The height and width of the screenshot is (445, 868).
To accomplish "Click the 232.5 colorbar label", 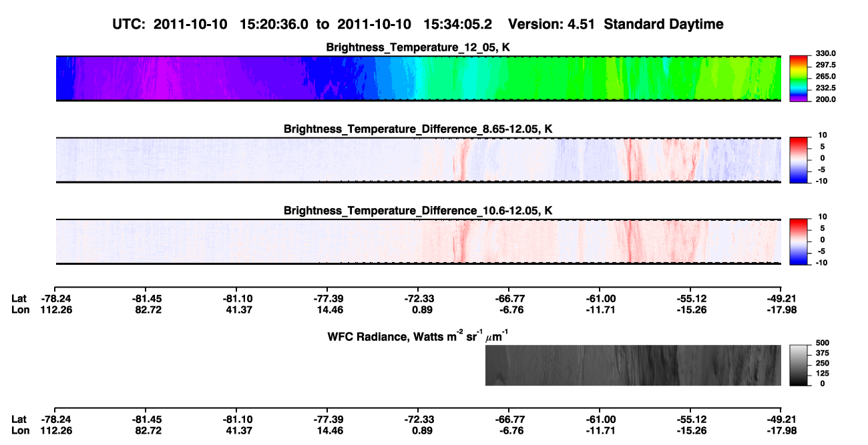I will click(x=825, y=88).
